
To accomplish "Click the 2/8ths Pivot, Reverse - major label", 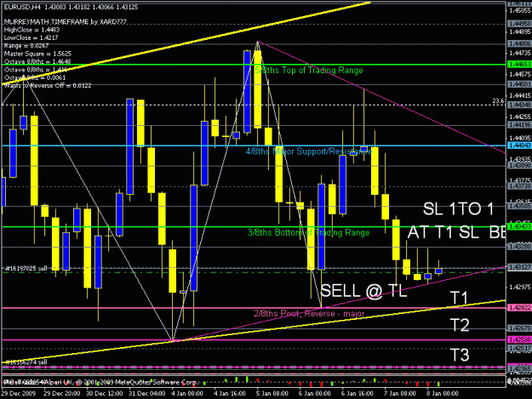I will pos(309,314).
